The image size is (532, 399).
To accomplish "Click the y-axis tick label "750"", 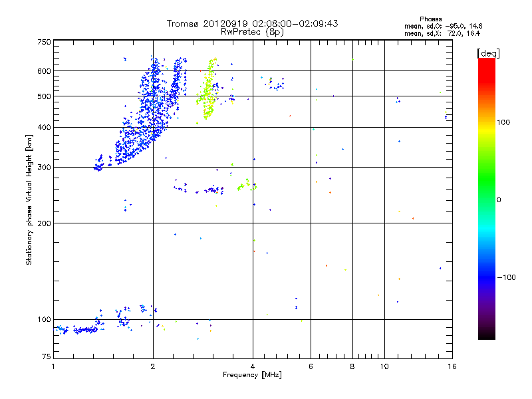I will point(44,42).
